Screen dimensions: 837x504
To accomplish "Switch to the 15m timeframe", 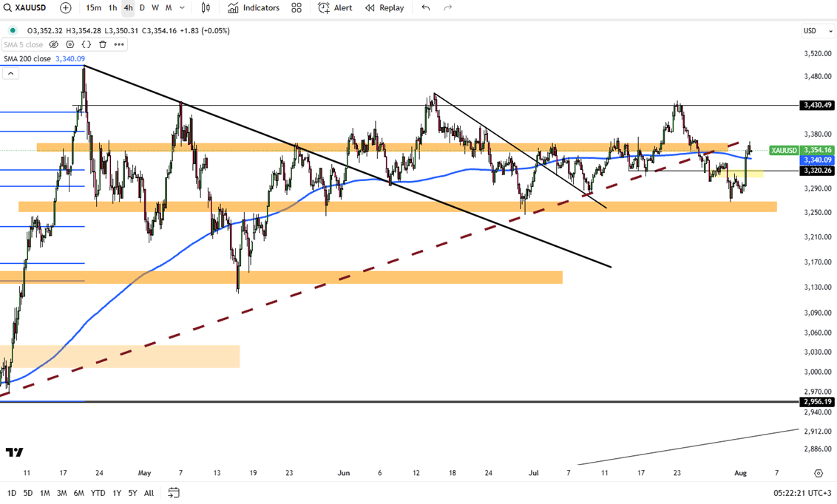I will pos(93,8).
